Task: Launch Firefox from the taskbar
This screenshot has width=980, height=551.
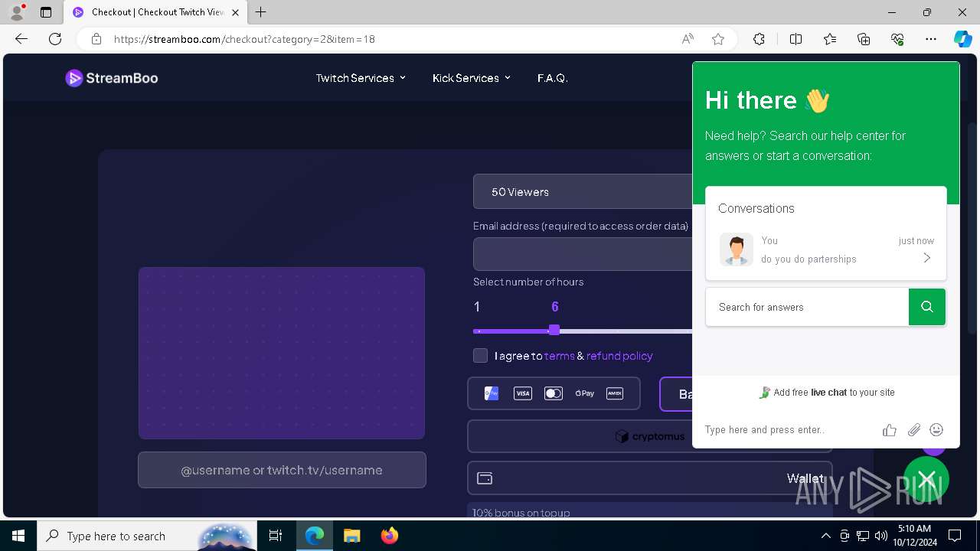Action: coord(389,536)
